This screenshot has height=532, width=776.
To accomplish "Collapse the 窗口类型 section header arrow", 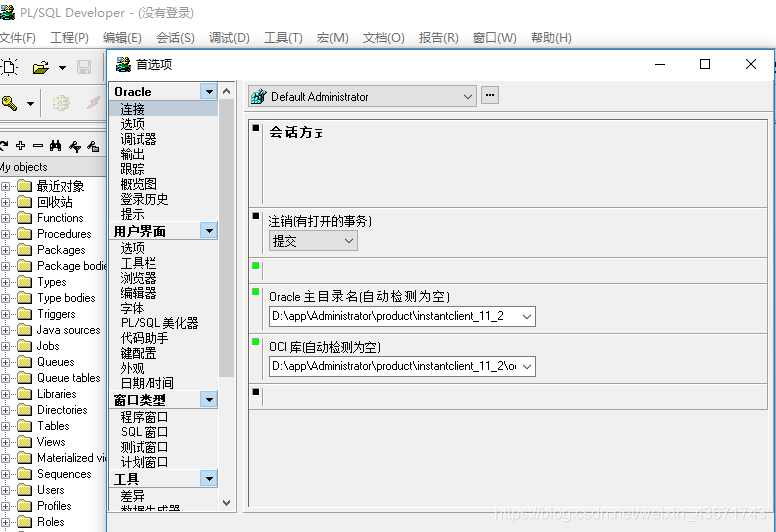I will pos(209,399).
